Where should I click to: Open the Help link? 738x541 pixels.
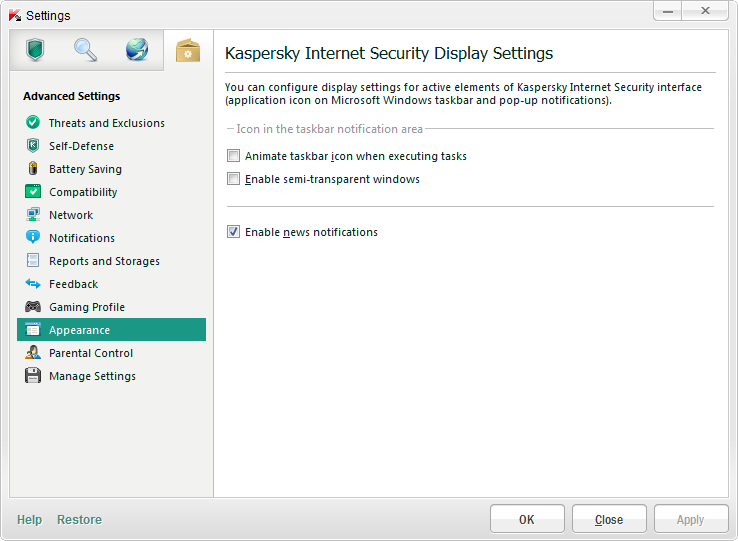30,520
